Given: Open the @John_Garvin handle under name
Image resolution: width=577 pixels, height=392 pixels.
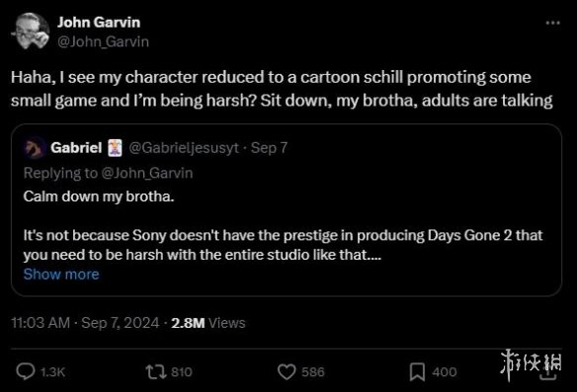Looking at the screenshot, I should click(103, 41).
